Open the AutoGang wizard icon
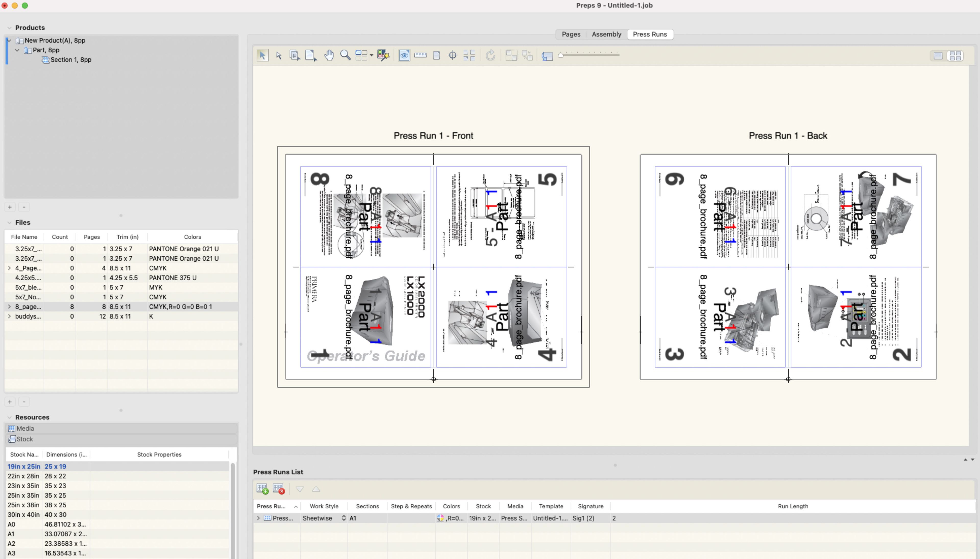The image size is (980, 559). click(383, 55)
